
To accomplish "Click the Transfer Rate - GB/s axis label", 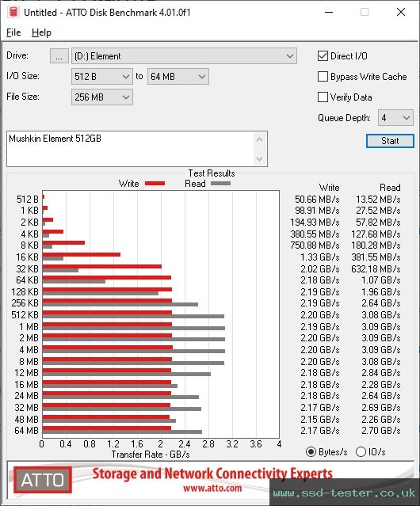I will [x=151, y=455].
